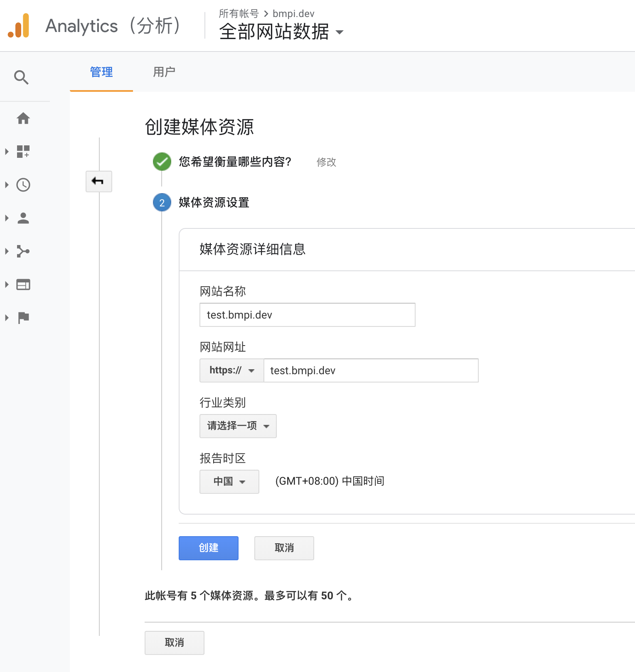This screenshot has height=672, width=635.
Task: Switch to the 用户 tab
Action: pyautogui.click(x=164, y=72)
